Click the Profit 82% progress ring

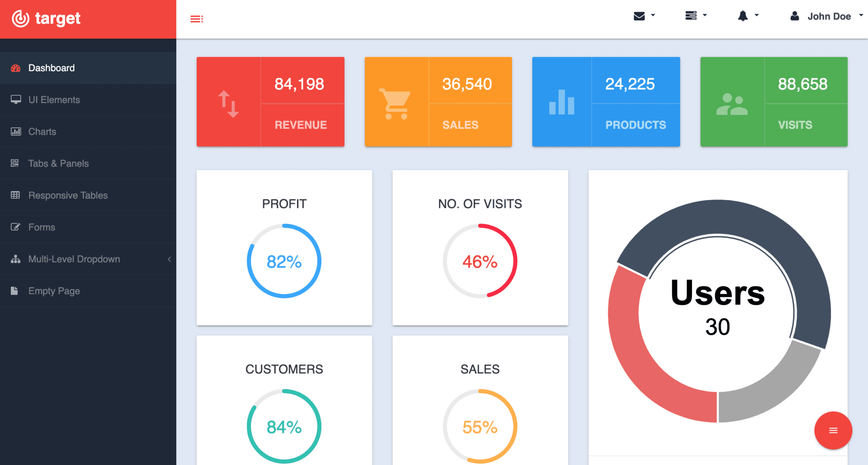tap(284, 261)
